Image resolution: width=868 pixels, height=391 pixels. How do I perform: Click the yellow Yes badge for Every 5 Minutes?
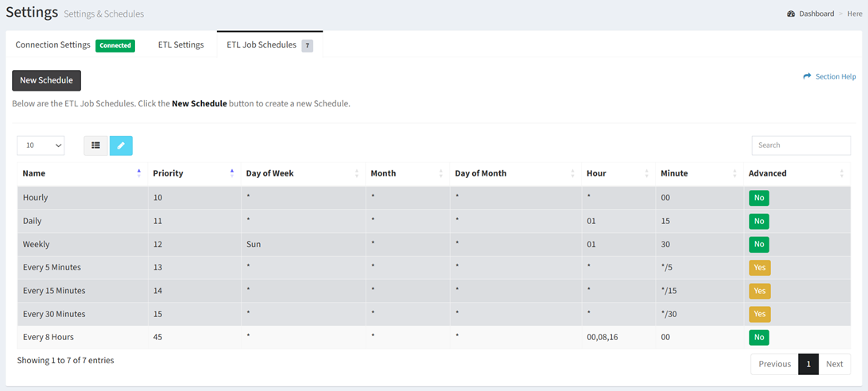point(759,268)
